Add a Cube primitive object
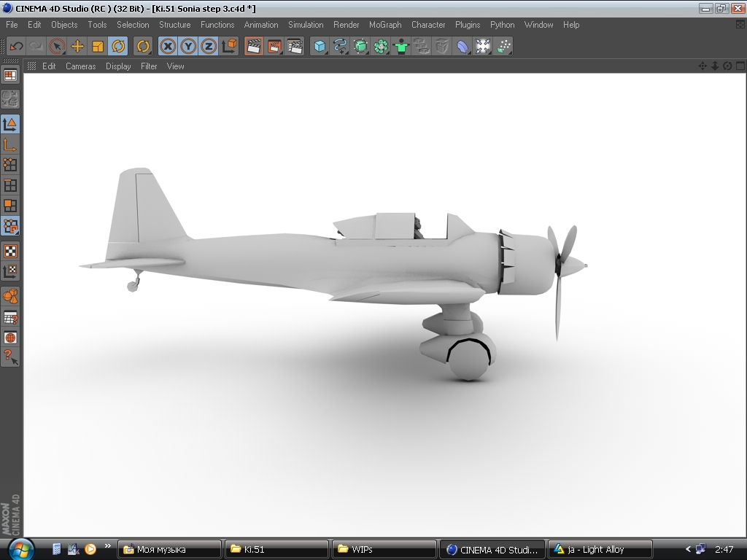Viewport: 747px width, 560px height. pyautogui.click(x=320, y=47)
